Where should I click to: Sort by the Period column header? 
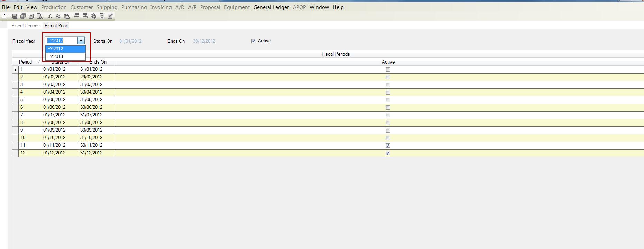[27, 62]
